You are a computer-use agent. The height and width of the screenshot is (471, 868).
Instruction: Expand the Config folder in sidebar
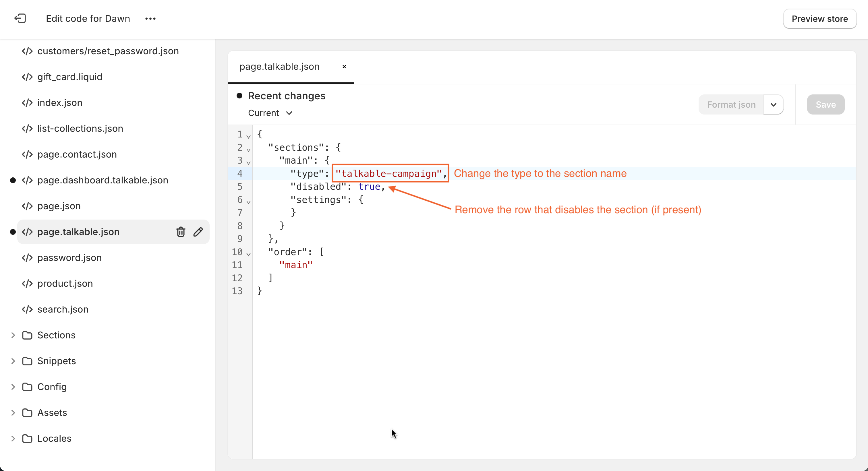pos(13,386)
